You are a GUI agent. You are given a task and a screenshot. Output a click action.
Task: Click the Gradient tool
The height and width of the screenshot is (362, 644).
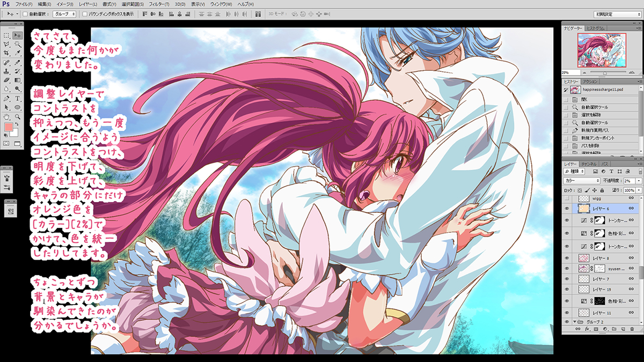(18, 80)
